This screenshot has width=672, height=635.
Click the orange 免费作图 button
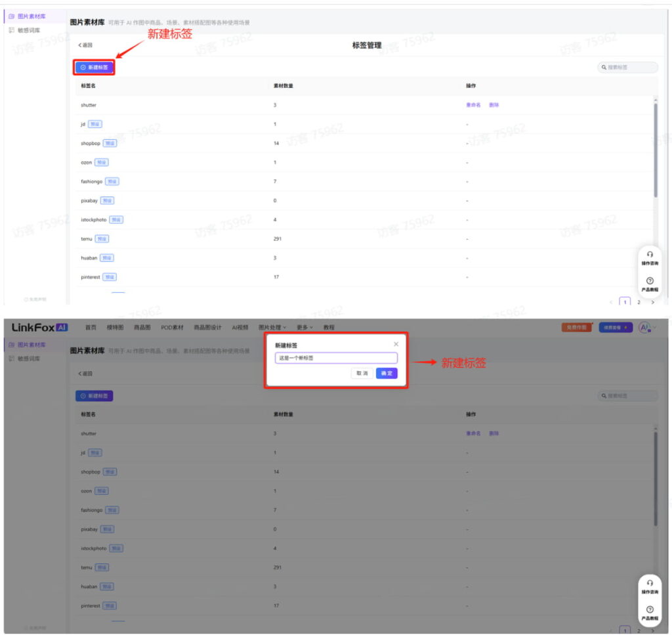(576, 327)
